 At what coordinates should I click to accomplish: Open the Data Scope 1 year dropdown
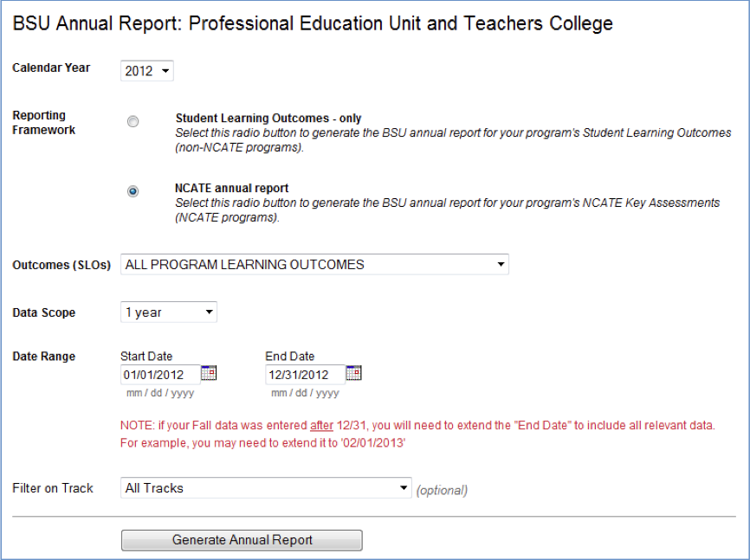coord(168,312)
